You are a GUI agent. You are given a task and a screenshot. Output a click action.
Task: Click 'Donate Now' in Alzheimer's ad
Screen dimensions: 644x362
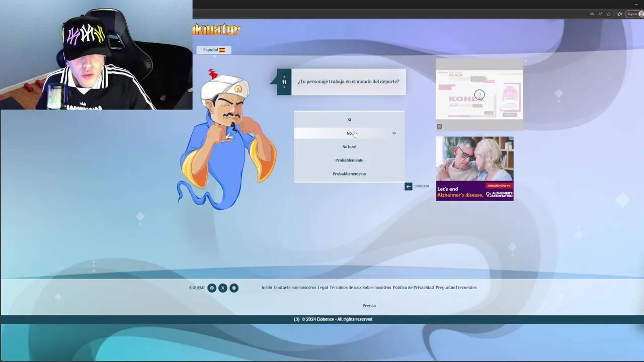(499, 186)
